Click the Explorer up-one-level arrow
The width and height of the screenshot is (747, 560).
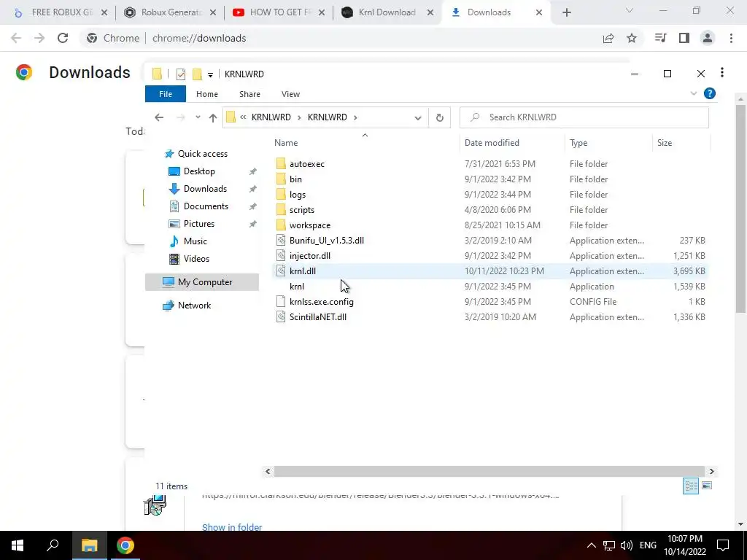coord(212,117)
